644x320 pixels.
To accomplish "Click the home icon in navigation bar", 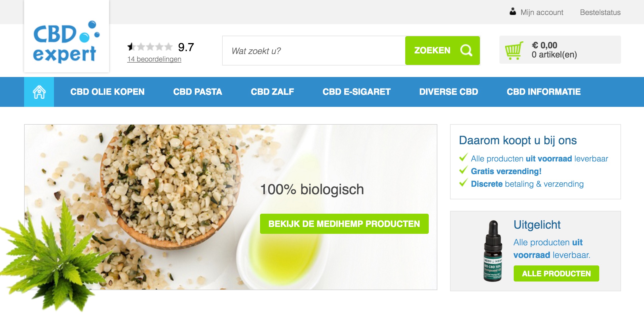I will click(x=39, y=92).
